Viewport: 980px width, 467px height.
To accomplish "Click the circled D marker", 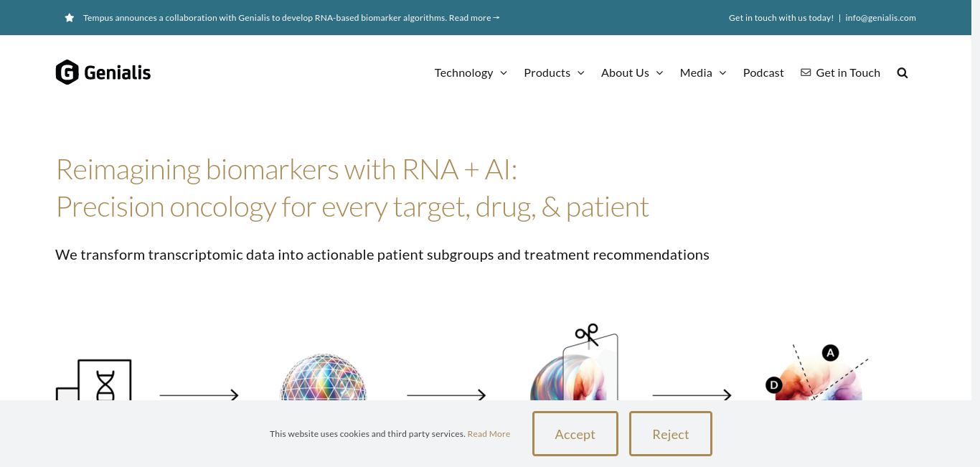I will (773, 385).
